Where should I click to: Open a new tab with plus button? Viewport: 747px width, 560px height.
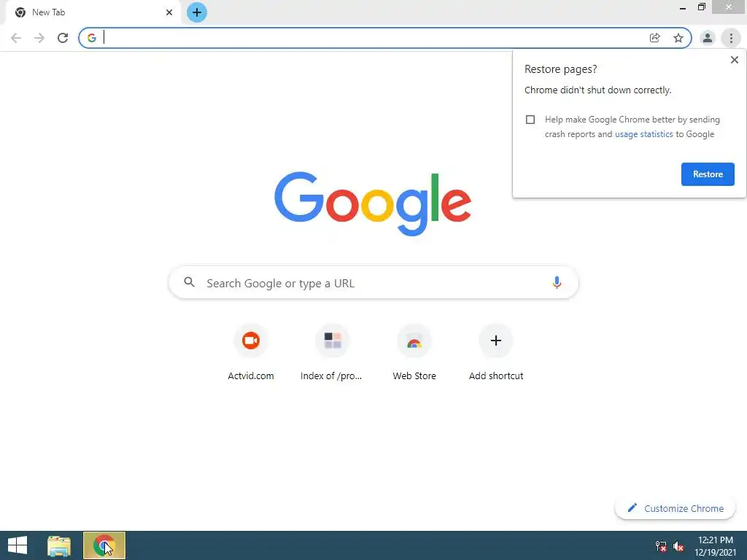[x=197, y=12]
